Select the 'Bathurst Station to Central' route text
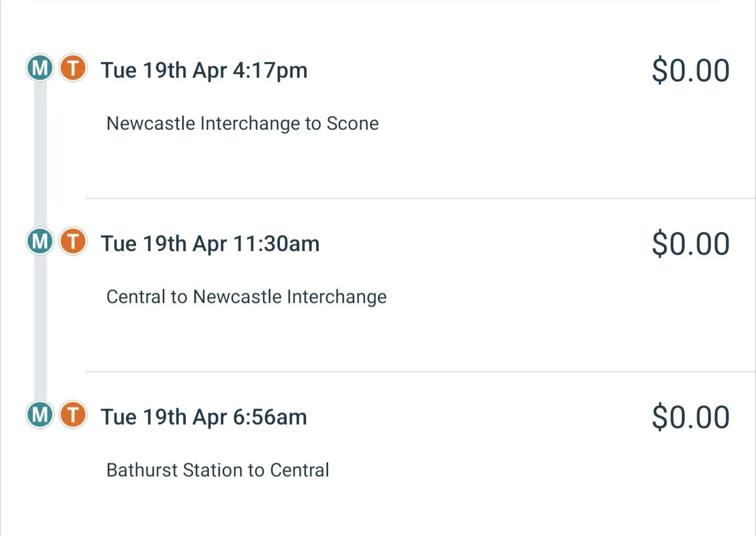This screenshot has width=756, height=536. (x=218, y=470)
